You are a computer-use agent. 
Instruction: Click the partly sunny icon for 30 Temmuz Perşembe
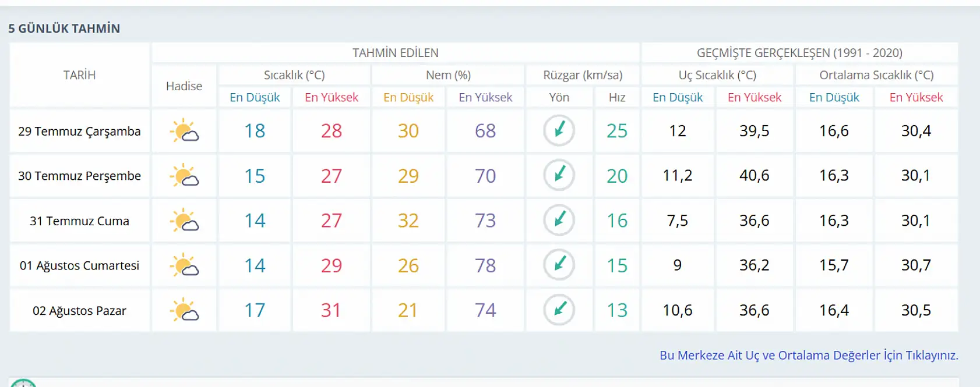pyautogui.click(x=184, y=176)
